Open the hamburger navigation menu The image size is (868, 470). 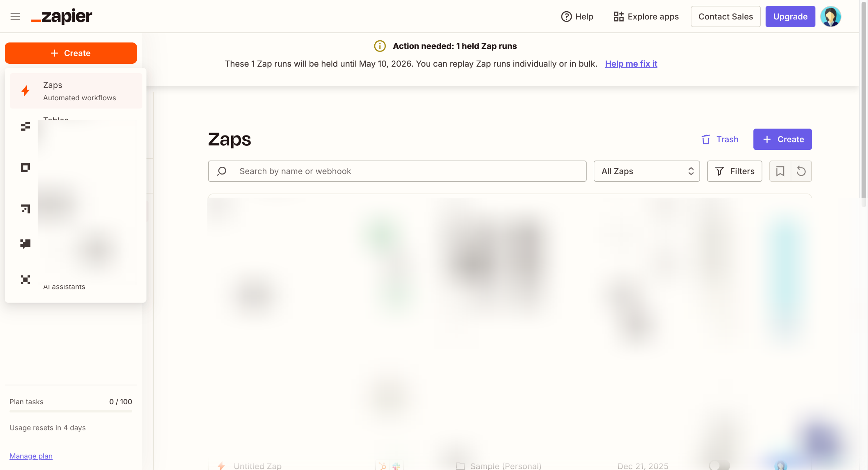tap(15, 16)
